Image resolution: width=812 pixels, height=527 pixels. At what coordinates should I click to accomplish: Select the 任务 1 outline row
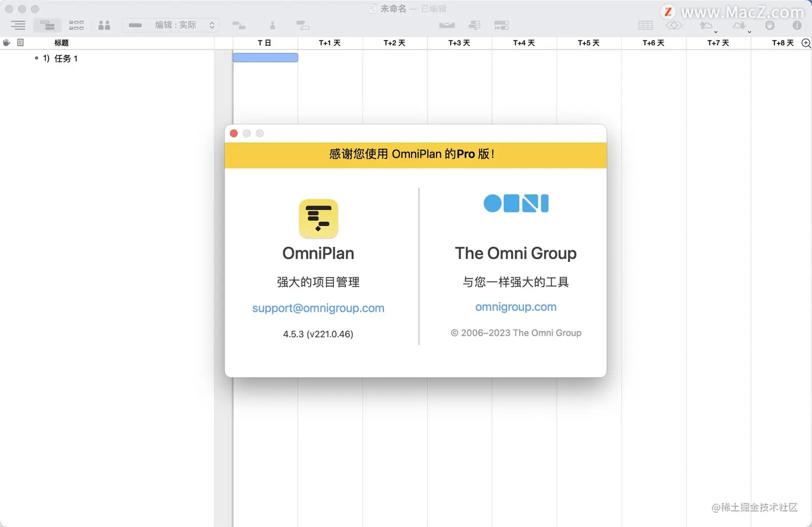107,58
